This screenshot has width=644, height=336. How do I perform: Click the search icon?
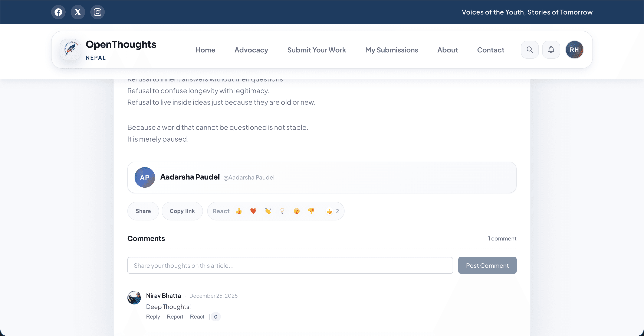tap(529, 49)
